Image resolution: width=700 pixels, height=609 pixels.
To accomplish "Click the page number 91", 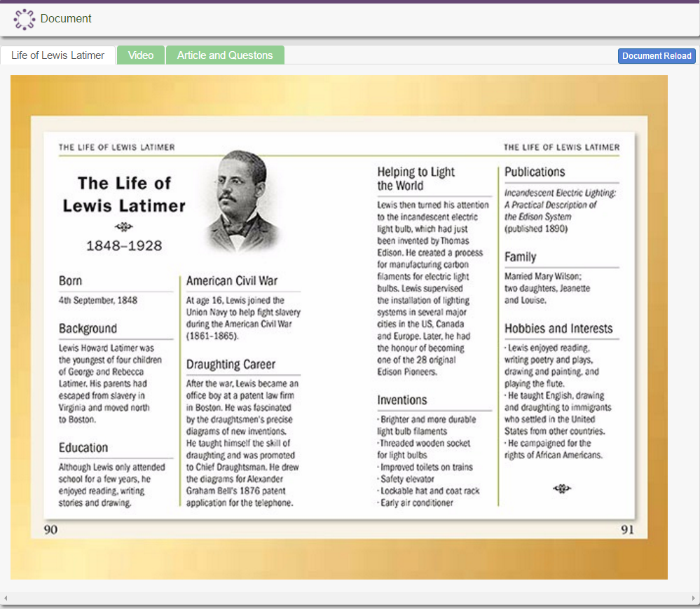I will pyautogui.click(x=628, y=531).
